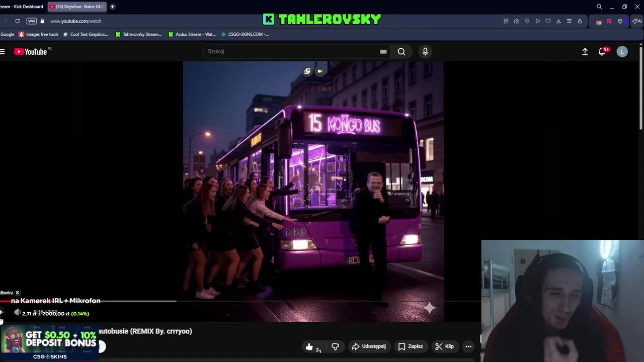Start YouTube voice search with microphone
This screenshot has height=362, width=644.
425,51
